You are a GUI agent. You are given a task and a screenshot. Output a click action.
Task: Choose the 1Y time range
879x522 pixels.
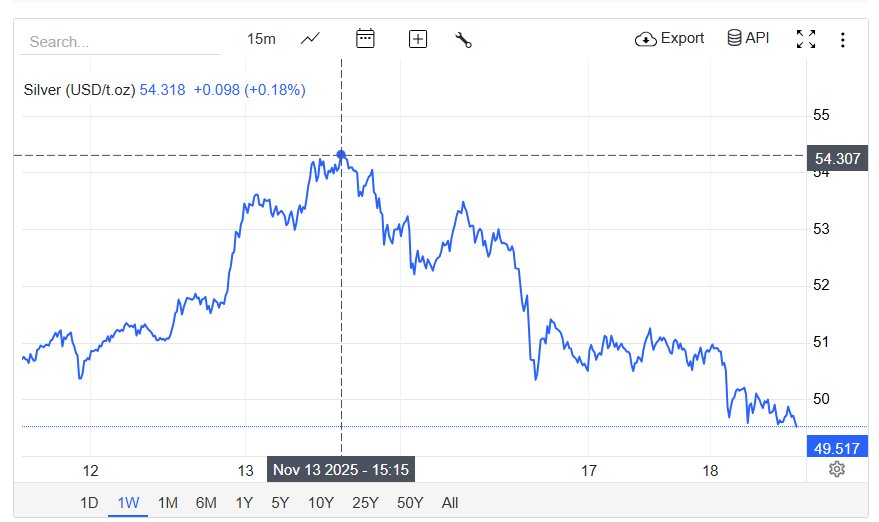tap(244, 503)
